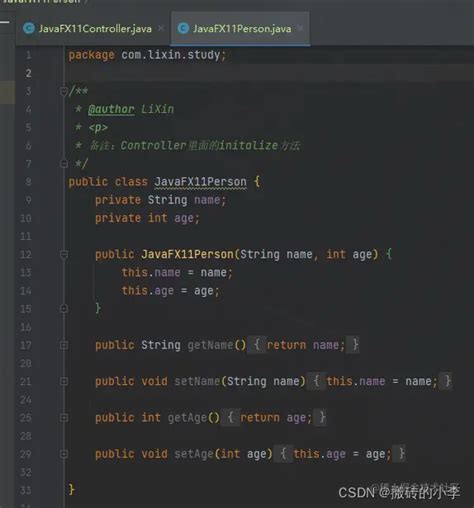Collapse comment fold end marker at line 7
The height and width of the screenshot is (508, 474).
click(x=64, y=164)
